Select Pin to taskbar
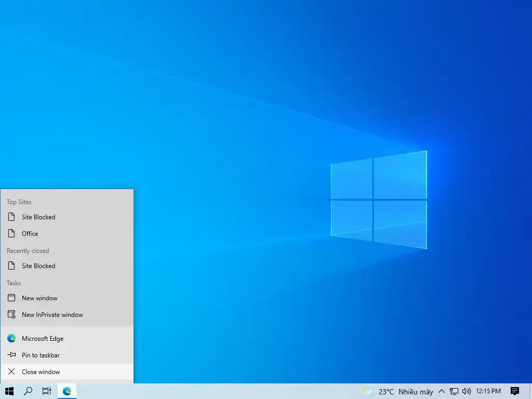The width and height of the screenshot is (532, 399). coord(67,355)
